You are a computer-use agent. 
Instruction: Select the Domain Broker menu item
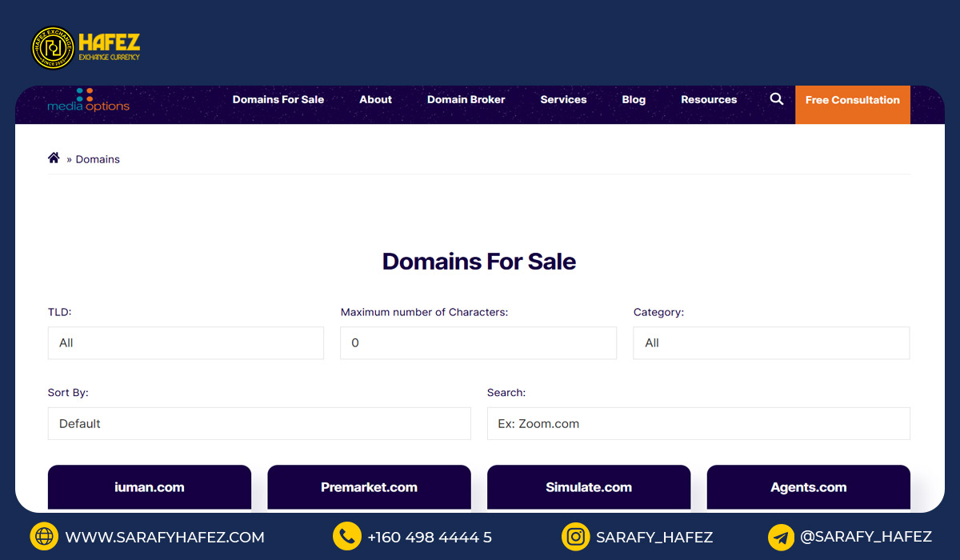tap(466, 100)
